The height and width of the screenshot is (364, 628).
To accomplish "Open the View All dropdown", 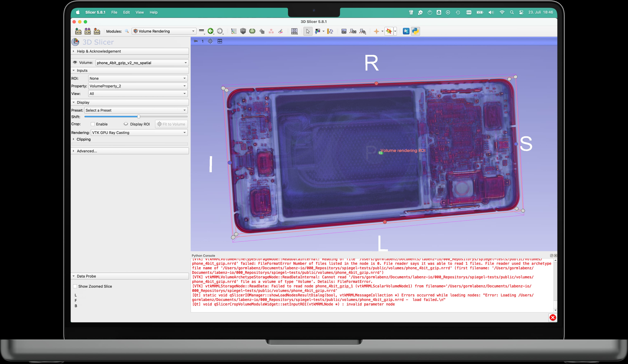I will [138, 94].
